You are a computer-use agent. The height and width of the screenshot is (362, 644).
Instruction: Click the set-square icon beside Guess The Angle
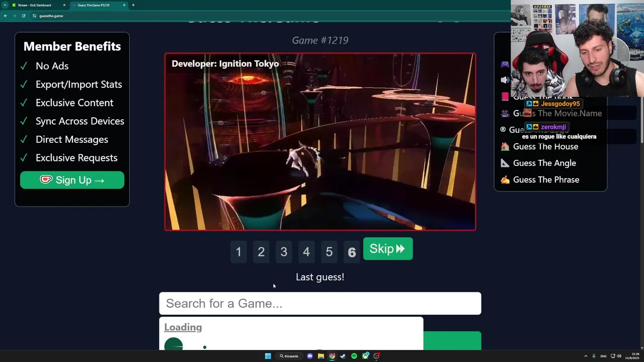tap(505, 163)
